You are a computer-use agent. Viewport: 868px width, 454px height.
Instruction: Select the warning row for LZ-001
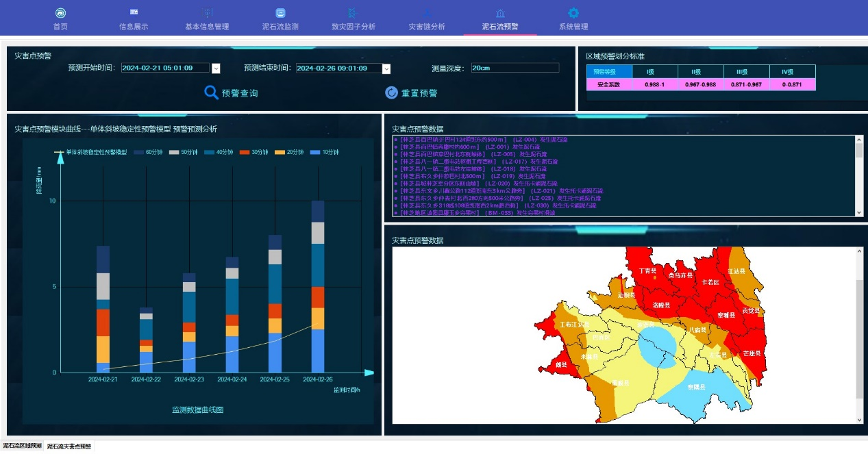pyautogui.click(x=466, y=147)
